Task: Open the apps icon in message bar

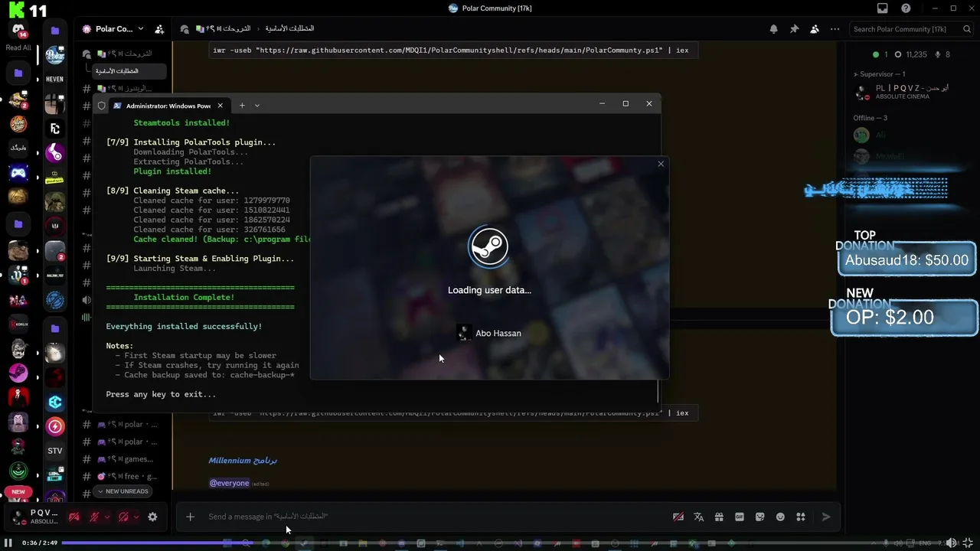Action: [801, 517]
